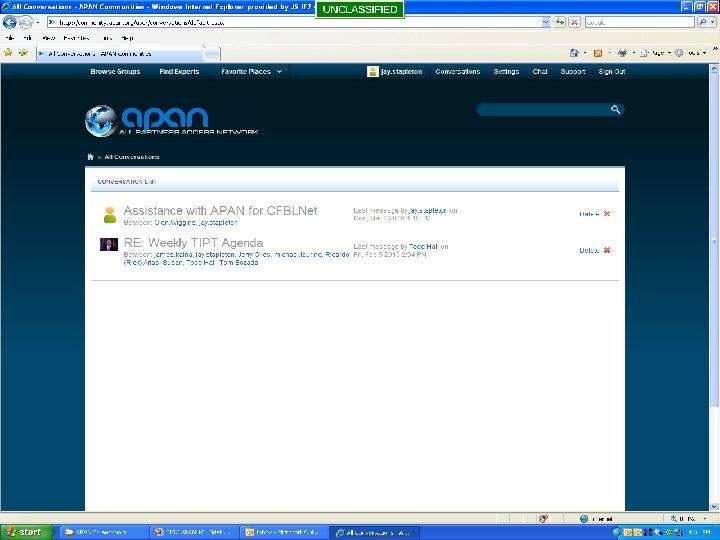
Task: Open the Page menu in command bar
Action: click(x=655, y=53)
